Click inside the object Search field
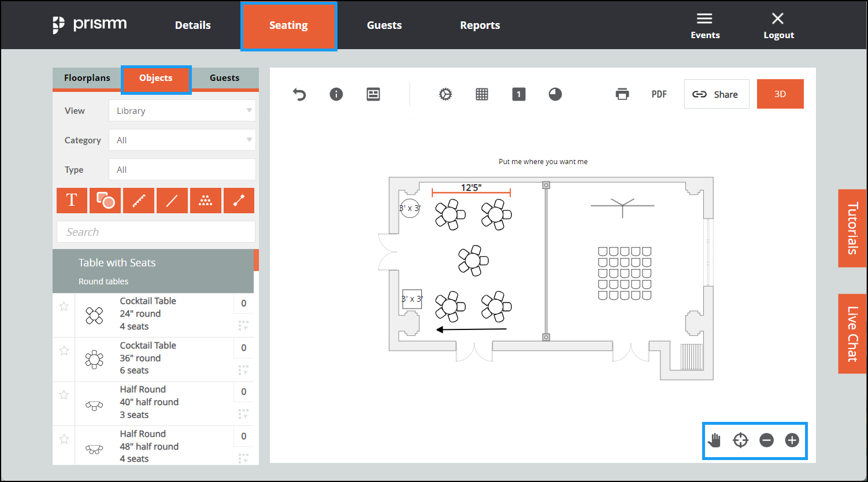Viewport: 868px width, 482px height. (155, 232)
